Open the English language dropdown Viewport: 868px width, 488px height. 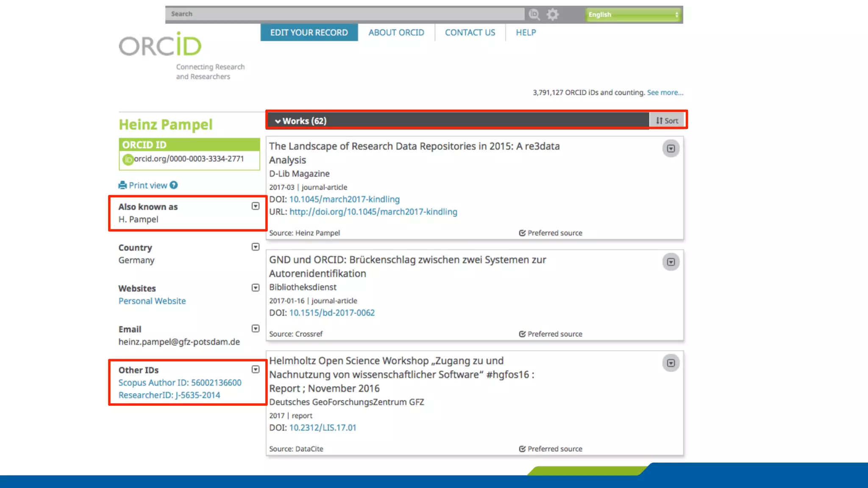(634, 14)
